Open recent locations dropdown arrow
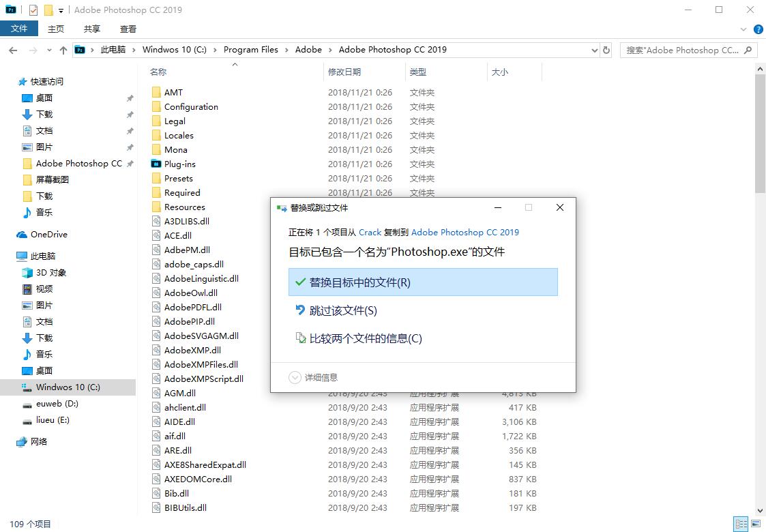Screen dimensions: 766x532 [x=49, y=50]
